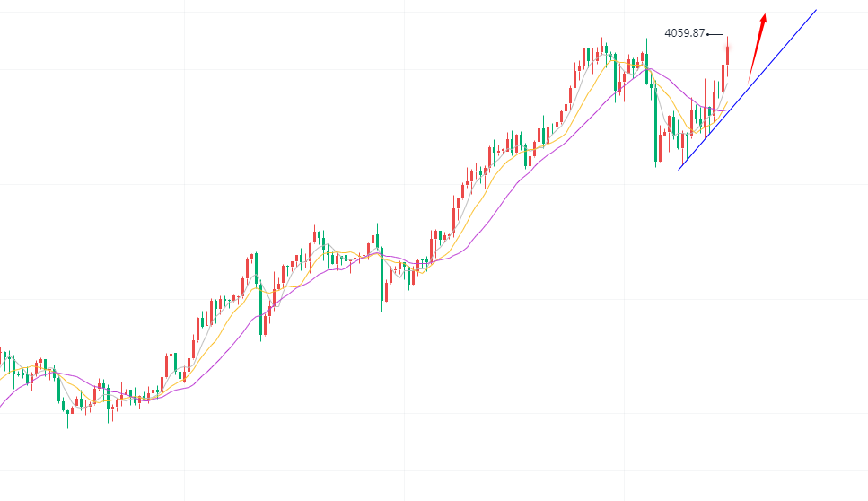
Task: Click the purple line's start at the left edge
Action: (x=2, y=406)
